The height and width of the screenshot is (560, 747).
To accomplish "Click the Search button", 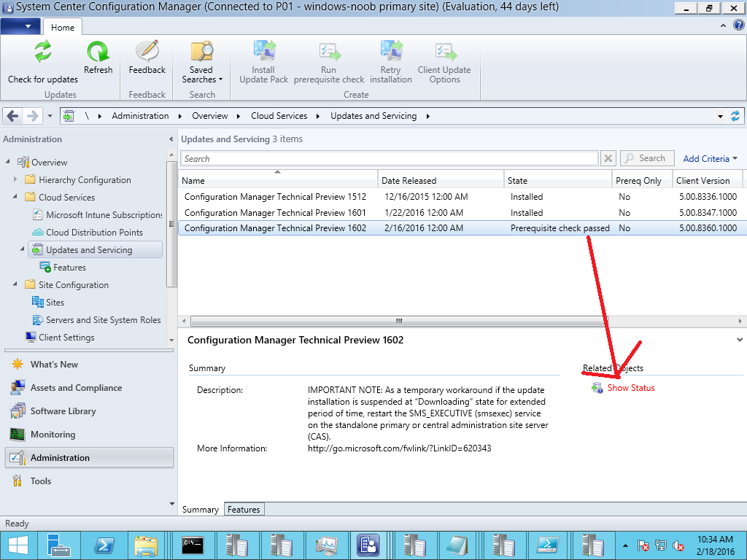I will pyautogui.click(x=646, y=158).
